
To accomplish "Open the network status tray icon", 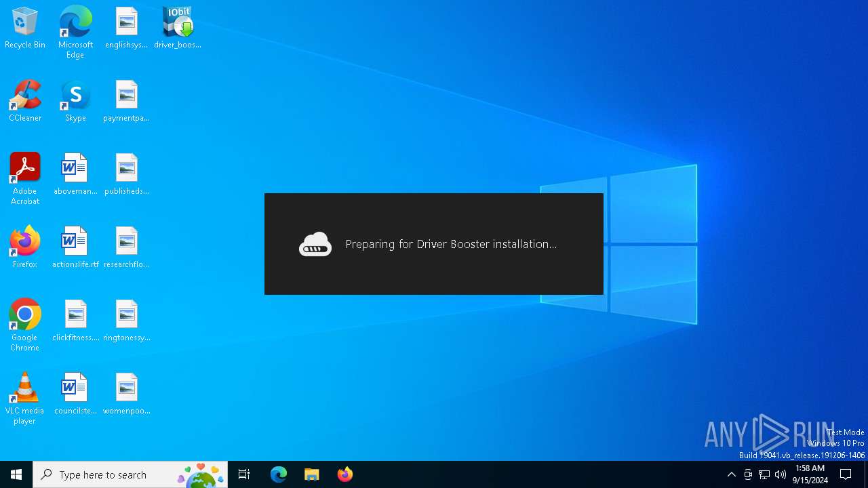I will click(764, 474).
